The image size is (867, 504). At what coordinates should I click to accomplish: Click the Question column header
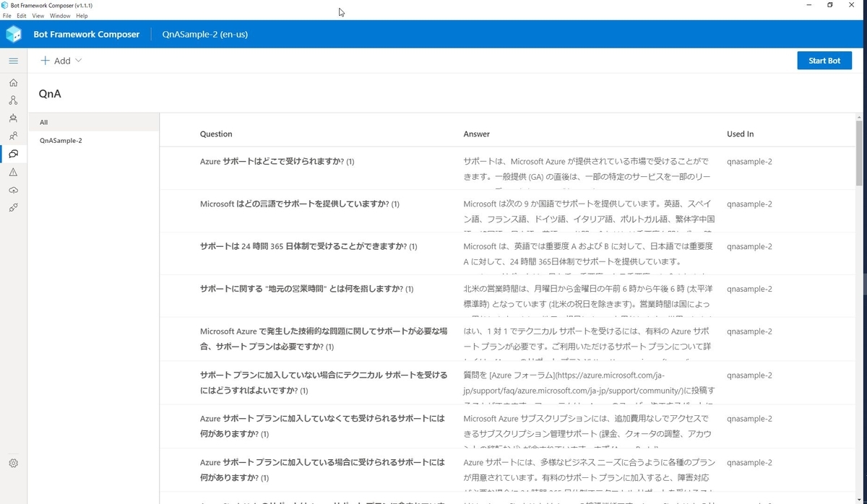pyautogui.click(x=215, y=134)
